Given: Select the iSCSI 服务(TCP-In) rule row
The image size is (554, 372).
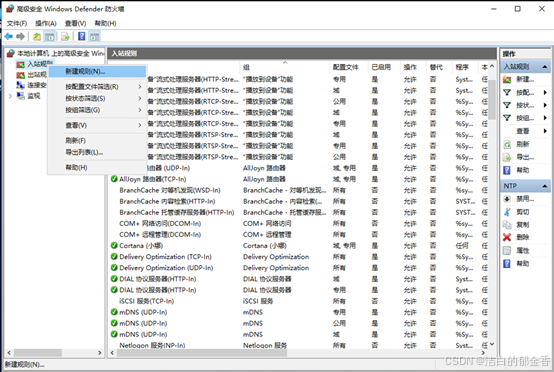Looking at the screenshot, I should [299, 301].
